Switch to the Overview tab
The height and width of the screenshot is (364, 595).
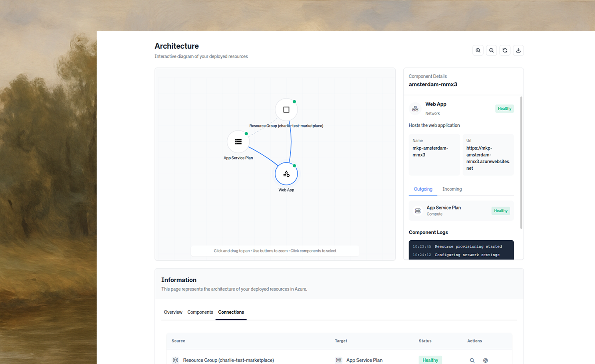pos(173,312)
